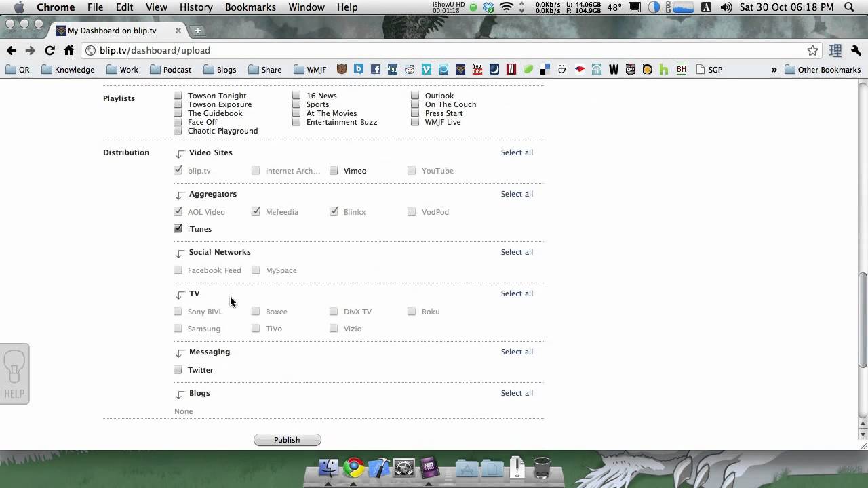The height and width of the screenshot is (488, 868).
Task: Open the HELP lightbulb side tab
Action: pyautogui.click(x=14, y=374)
